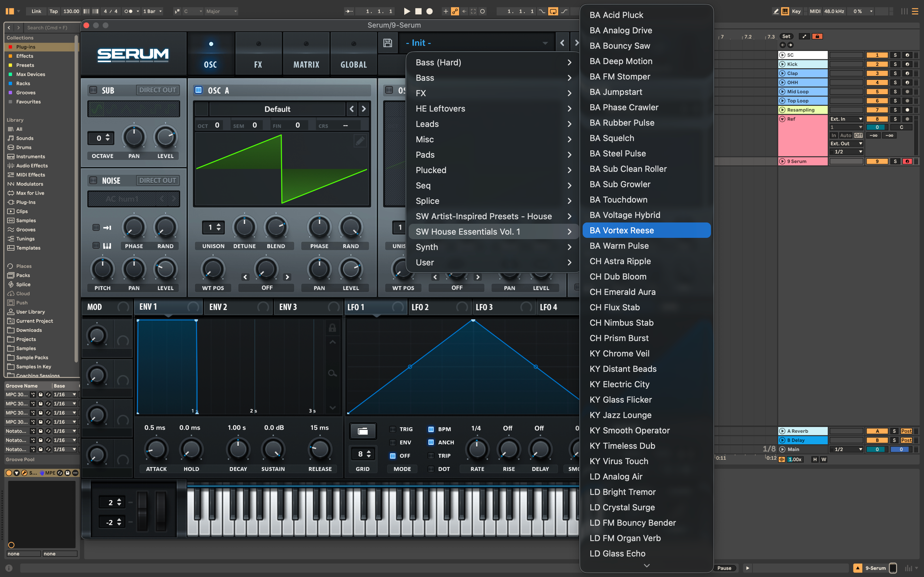The height and width of the screenshot is (577, 924).
Task: Click the LFO folder load icon
Action: coord(362,431)
